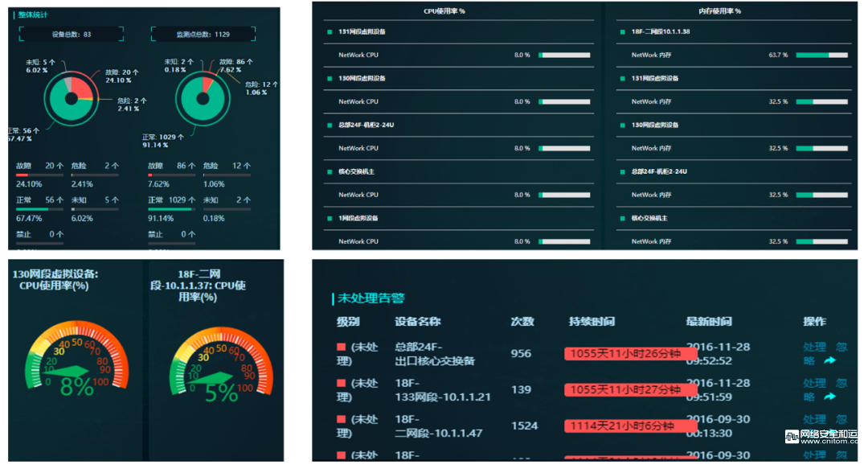Click the red level marker for 总部24F-出口核心交换备
This screenshot has height=469, width=868.
coord(341,347)
